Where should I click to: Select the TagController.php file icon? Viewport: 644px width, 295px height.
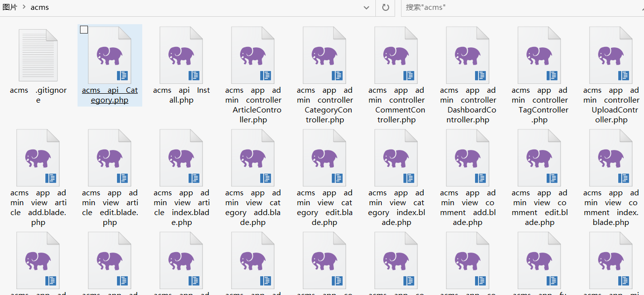coord(539,55)
